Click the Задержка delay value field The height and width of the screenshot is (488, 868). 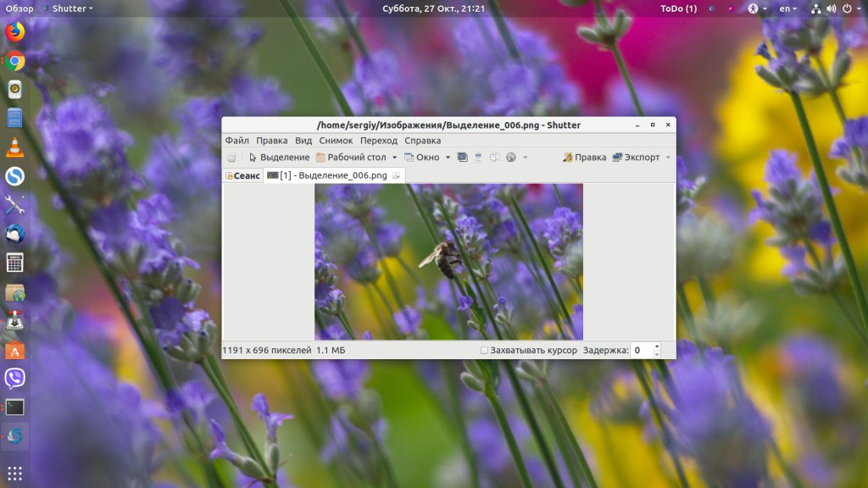pos(642,350)
